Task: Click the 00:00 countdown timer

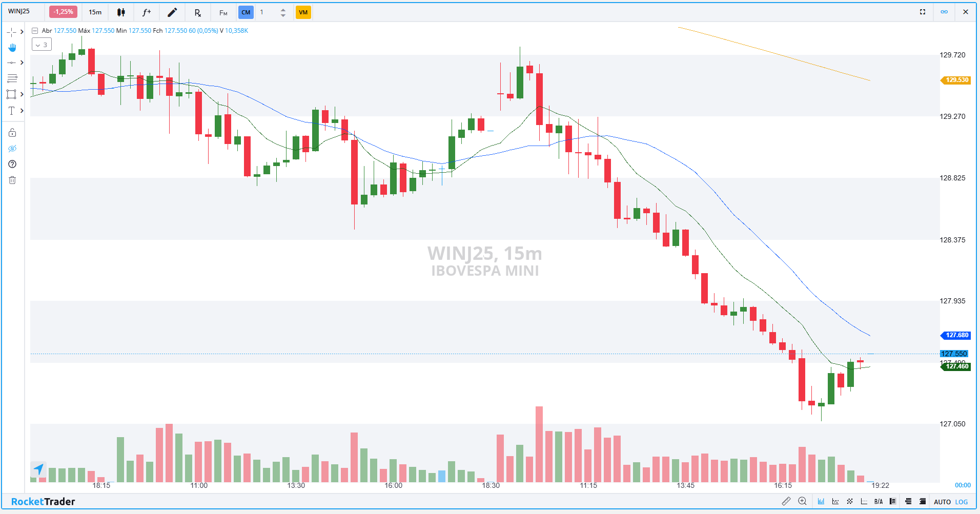Action: [963, 485]
